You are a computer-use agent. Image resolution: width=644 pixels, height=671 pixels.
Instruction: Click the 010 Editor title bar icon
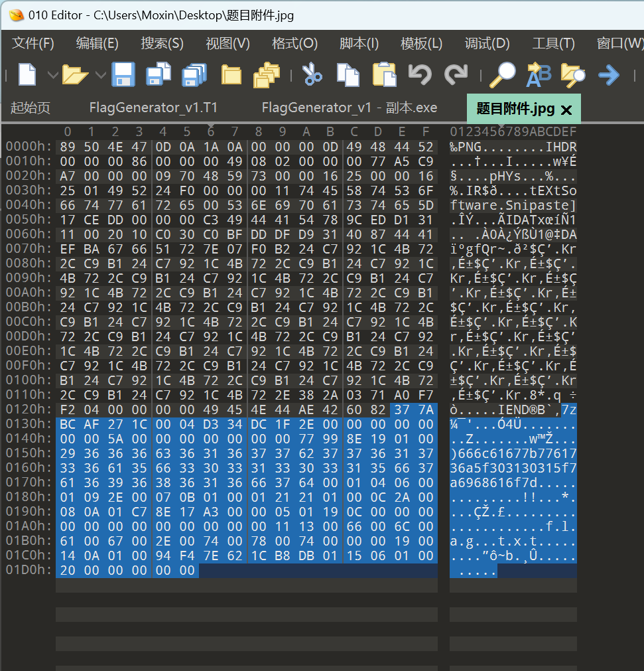(x=17, y=15)
